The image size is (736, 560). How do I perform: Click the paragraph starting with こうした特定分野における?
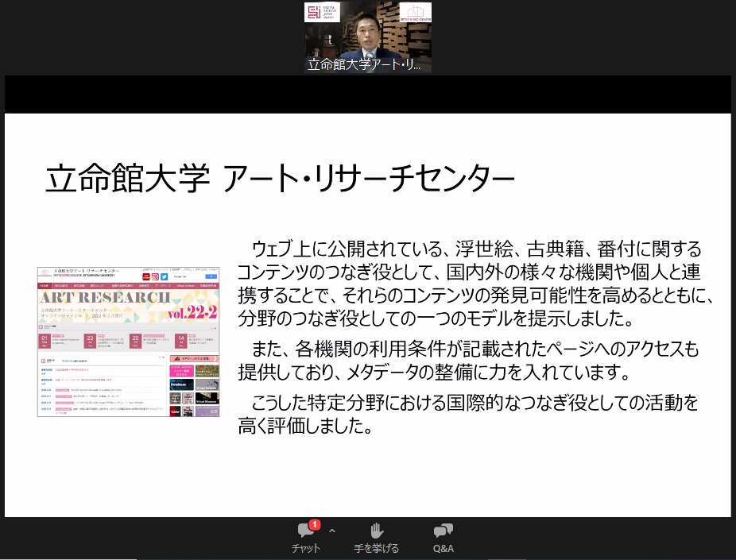(x=468, y=414)
